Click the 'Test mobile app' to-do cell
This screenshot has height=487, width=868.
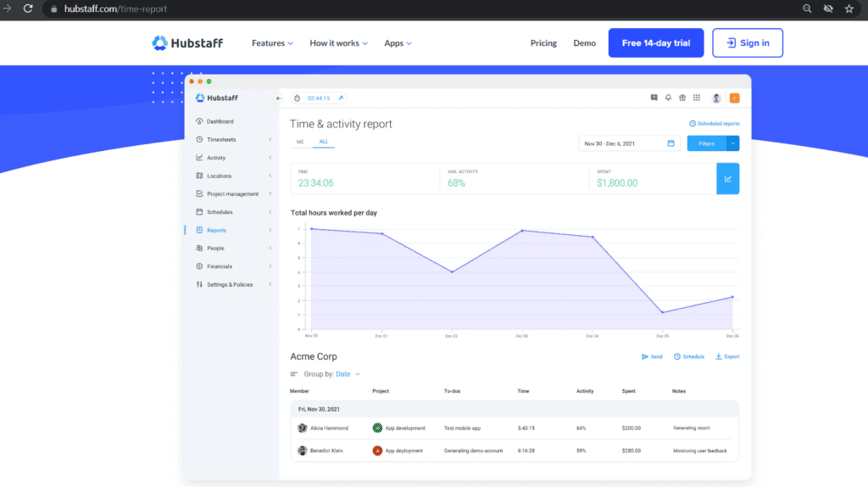pos(462,428)
